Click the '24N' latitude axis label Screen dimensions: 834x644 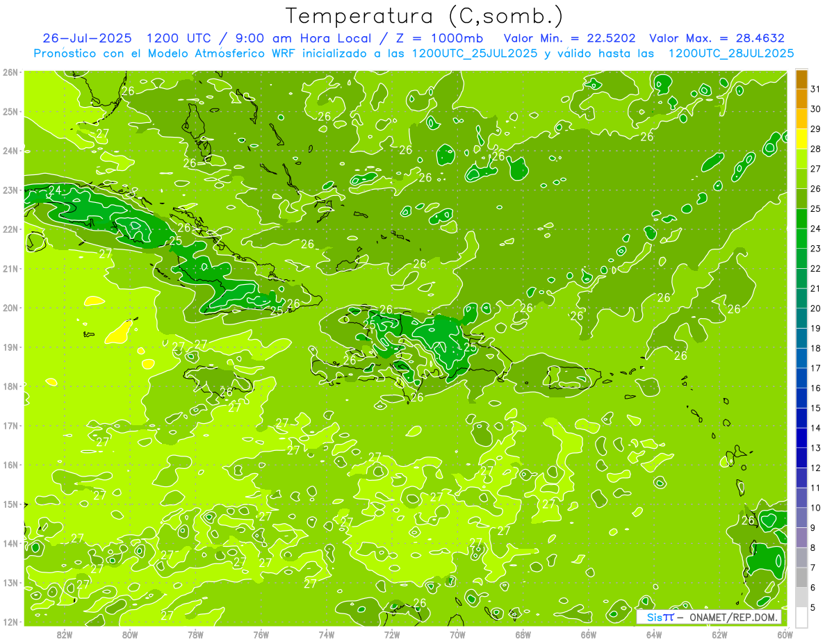[10, 151]
